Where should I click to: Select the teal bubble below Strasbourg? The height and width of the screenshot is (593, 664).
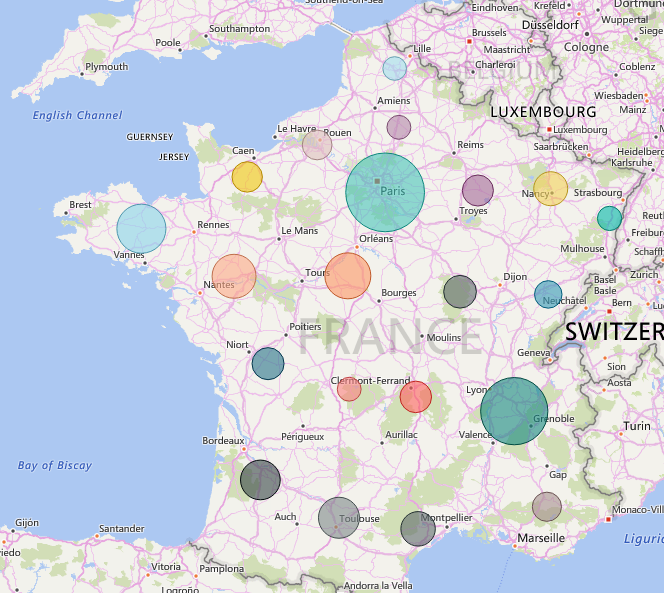610,218
